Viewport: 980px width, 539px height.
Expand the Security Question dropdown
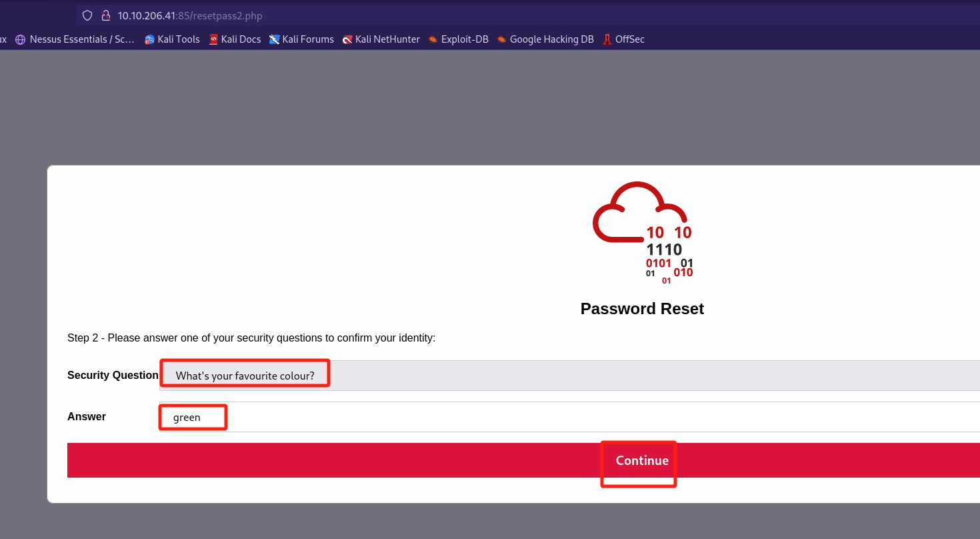click(x=567, y=376)
